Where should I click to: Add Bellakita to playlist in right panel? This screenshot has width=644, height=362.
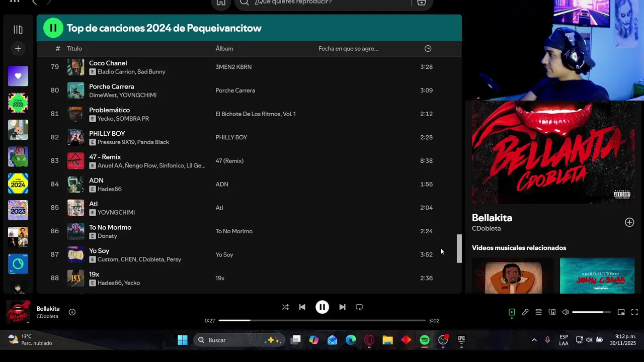click(x=629, y=222)
